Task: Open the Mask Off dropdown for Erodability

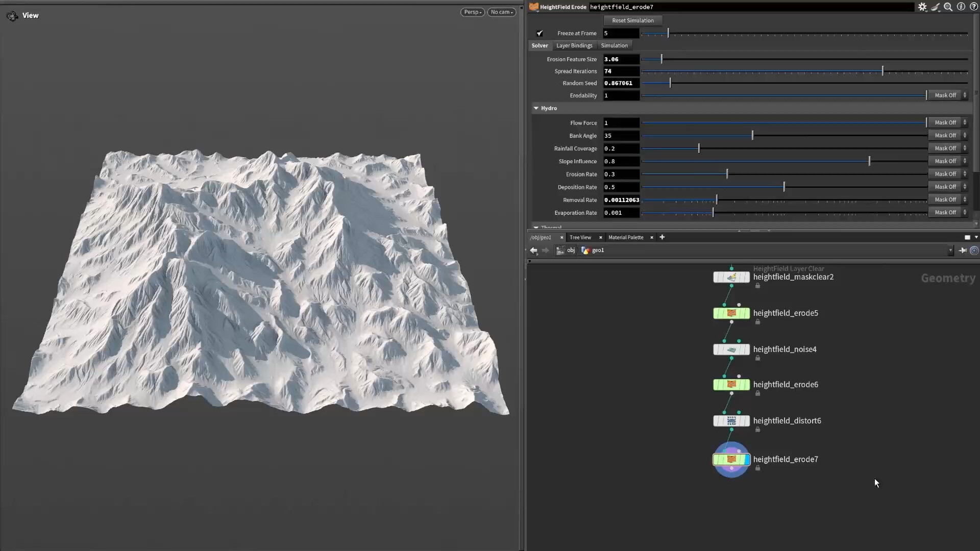Action: coord(947,95)
